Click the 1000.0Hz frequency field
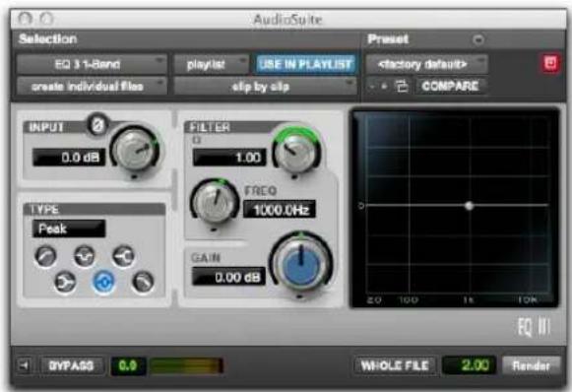Screen dimensions: 572x392 [280, 210]
